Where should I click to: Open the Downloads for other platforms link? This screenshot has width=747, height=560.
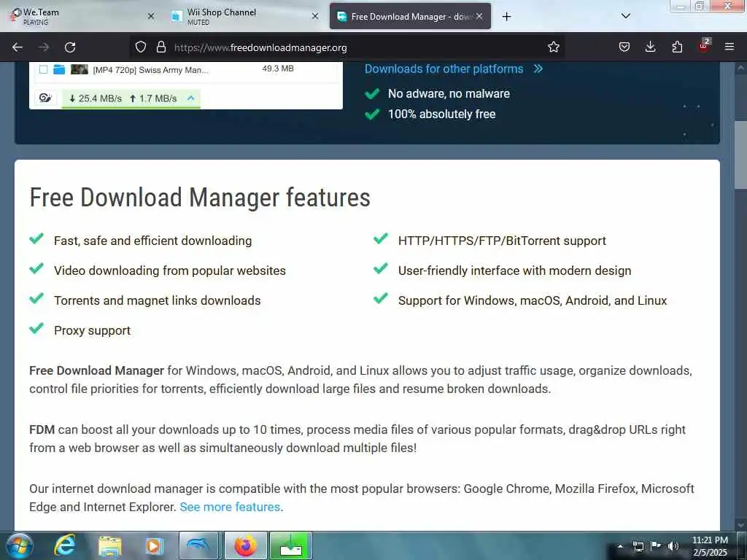[444, 69]
